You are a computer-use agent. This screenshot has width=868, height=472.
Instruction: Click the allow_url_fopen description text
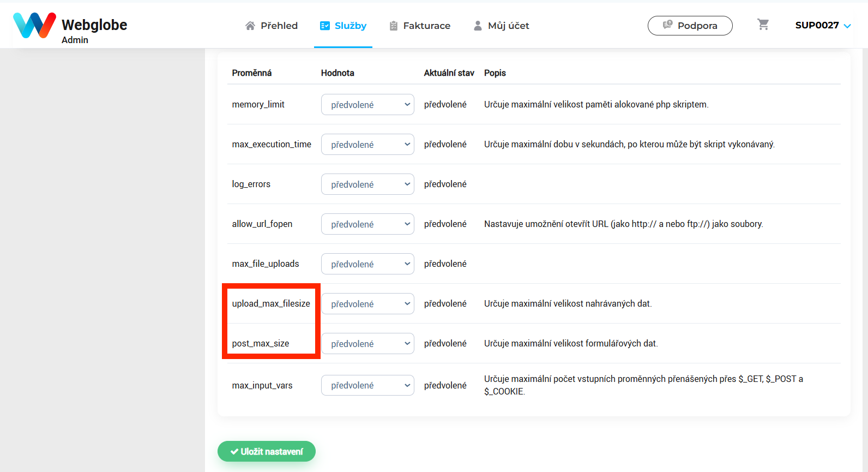(624, 224)
